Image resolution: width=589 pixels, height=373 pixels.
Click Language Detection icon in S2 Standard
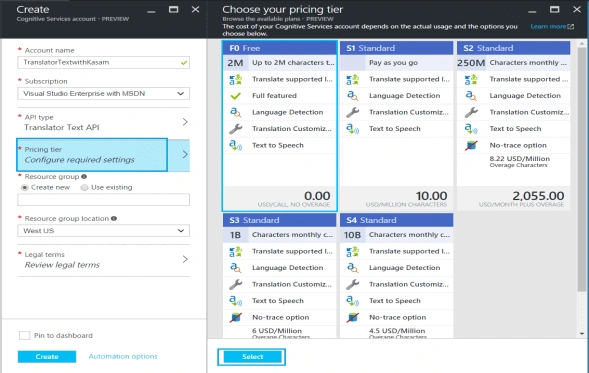[x=471, y=96]
